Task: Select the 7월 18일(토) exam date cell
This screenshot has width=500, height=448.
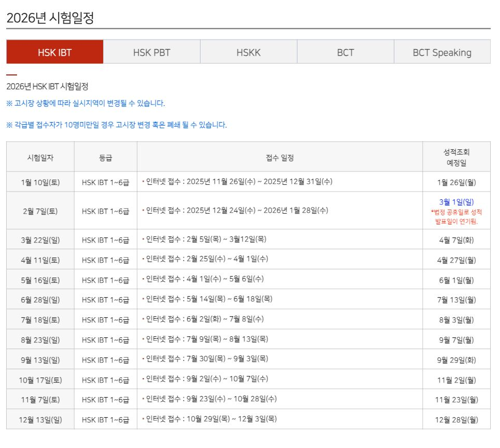Action: click(41, 320)
